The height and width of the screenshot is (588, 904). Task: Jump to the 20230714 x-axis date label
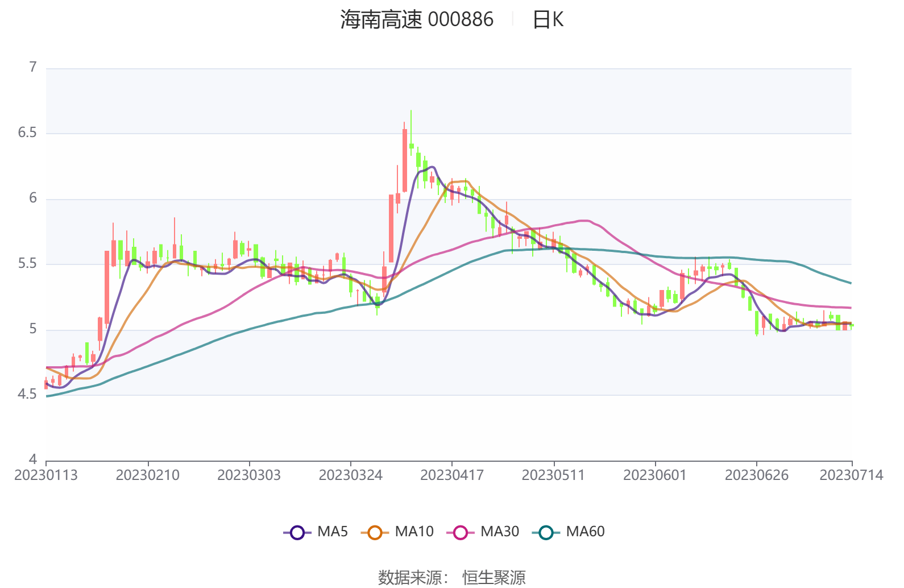click(851, 475)
